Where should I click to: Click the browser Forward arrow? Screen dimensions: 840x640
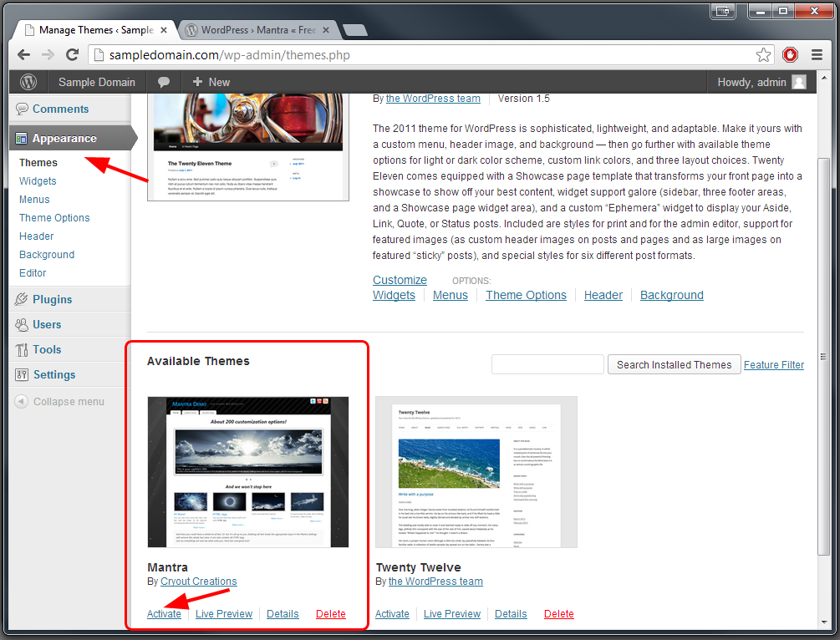[48, 54]
